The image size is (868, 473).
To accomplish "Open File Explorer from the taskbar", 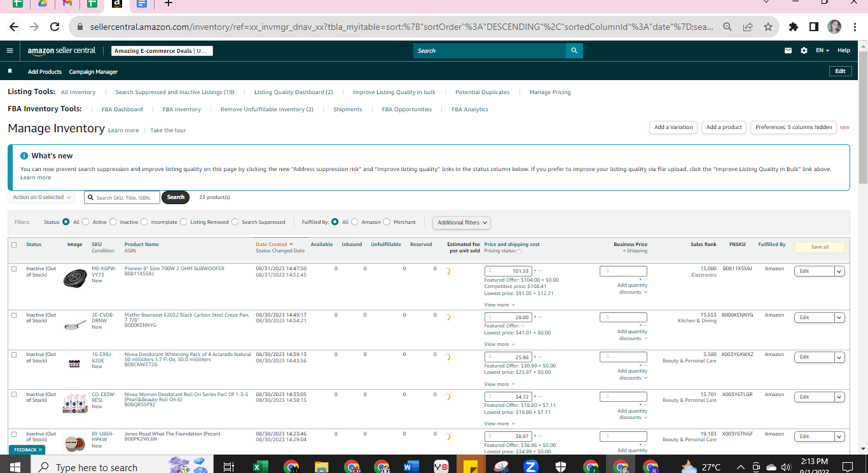I will (x=321, y=467).
